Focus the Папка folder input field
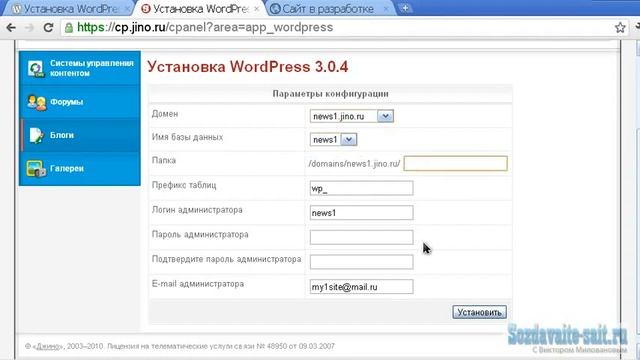The width and height of the screenshot is (640, 360). pyautogui.click(x=456, y=163)
